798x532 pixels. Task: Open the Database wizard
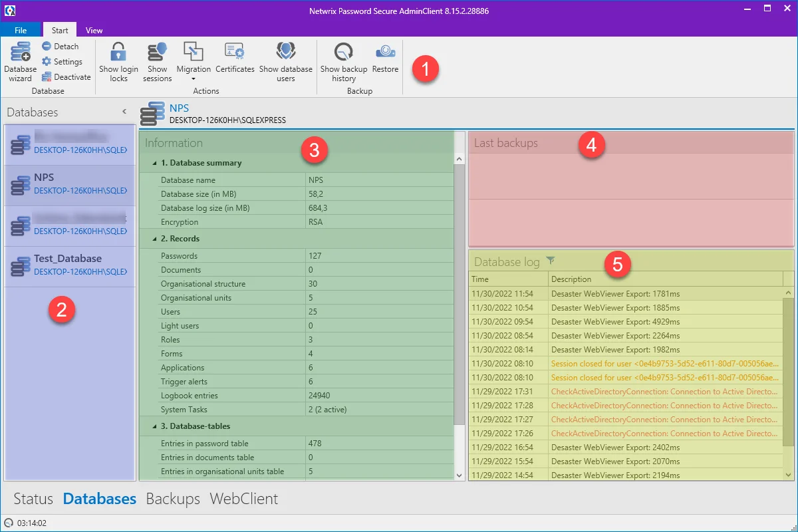coord(21,61)
